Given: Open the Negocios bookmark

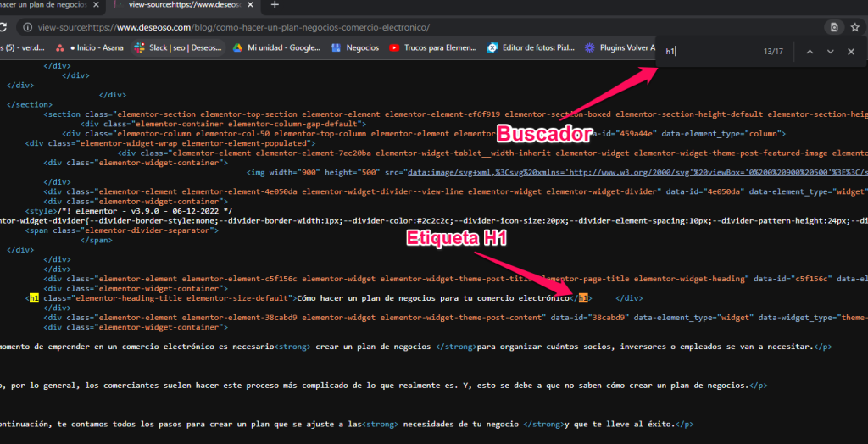Looking at the screenshot, I should coord(355,47).
